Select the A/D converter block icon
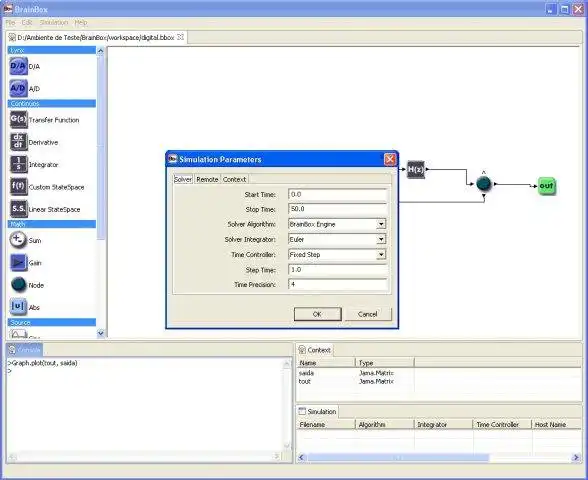The height and width of the screenshot is (480, 588). click(x=18, y=88)
